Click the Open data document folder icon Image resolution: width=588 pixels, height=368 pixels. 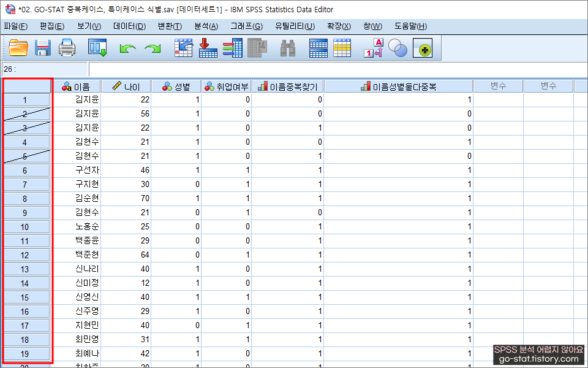point(18,48)
